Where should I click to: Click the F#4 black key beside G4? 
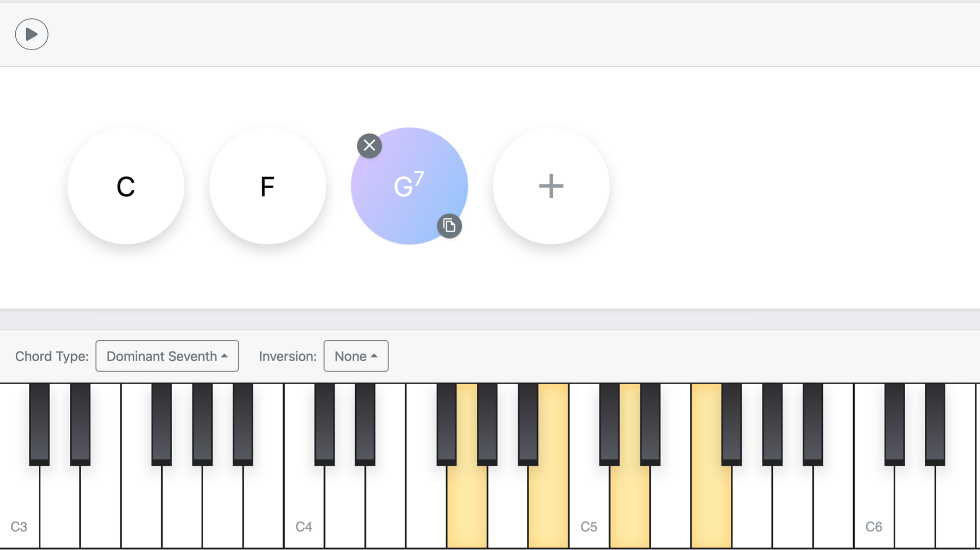coord(447,423)
